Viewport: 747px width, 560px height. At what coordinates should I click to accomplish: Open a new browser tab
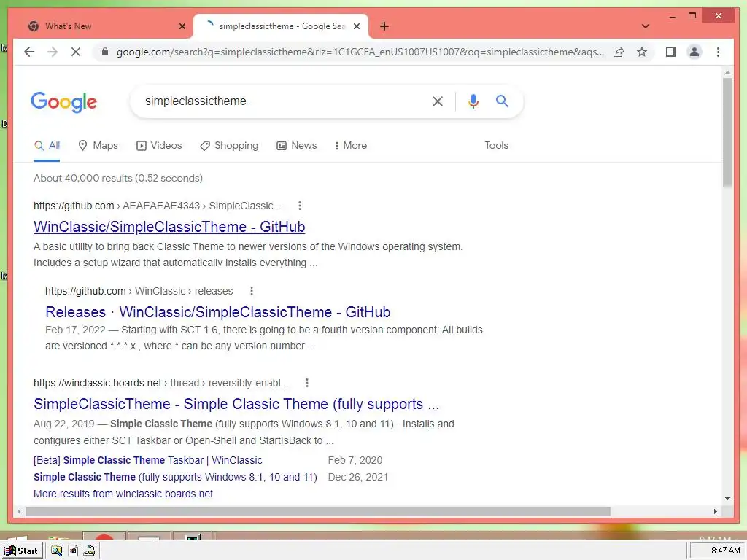[384, 26]
